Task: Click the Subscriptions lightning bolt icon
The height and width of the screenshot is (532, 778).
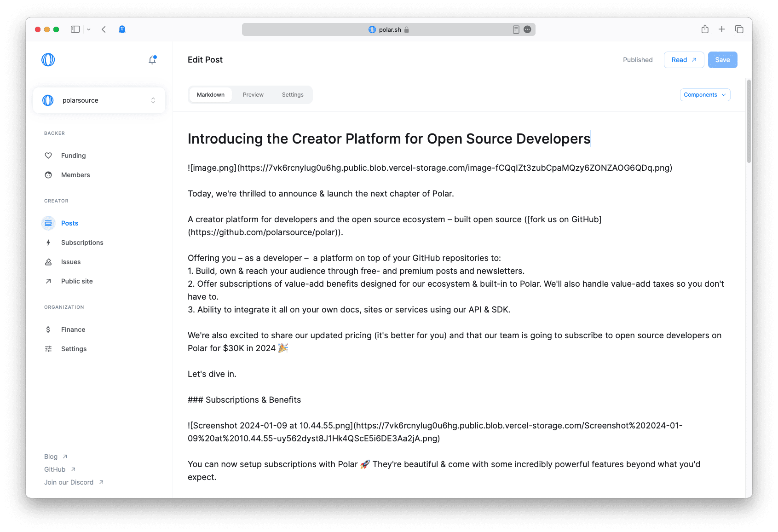Action: (x=48, y=243)
